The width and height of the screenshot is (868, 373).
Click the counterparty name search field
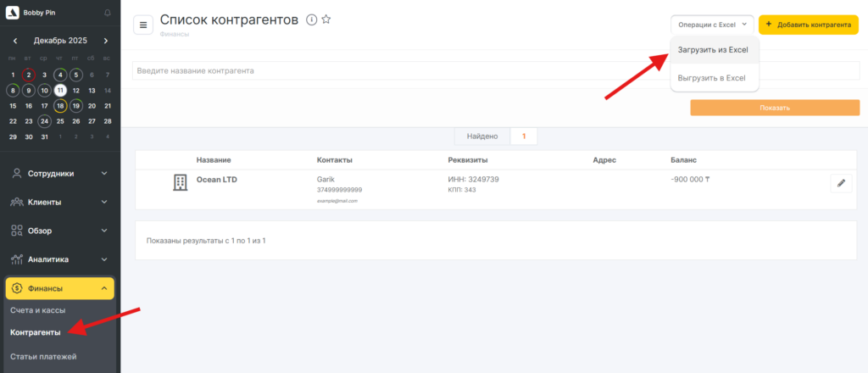[x=407, y=70]
